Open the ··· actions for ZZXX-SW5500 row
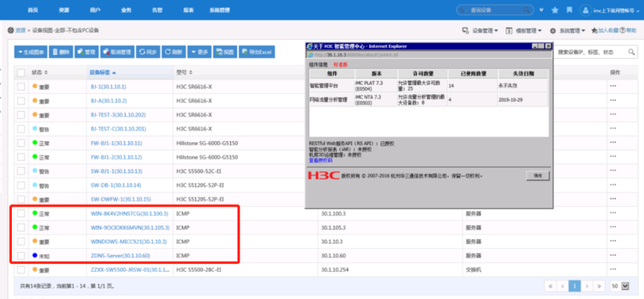The height and width of the screenshot is (299, 644). [x=613, y=270]
